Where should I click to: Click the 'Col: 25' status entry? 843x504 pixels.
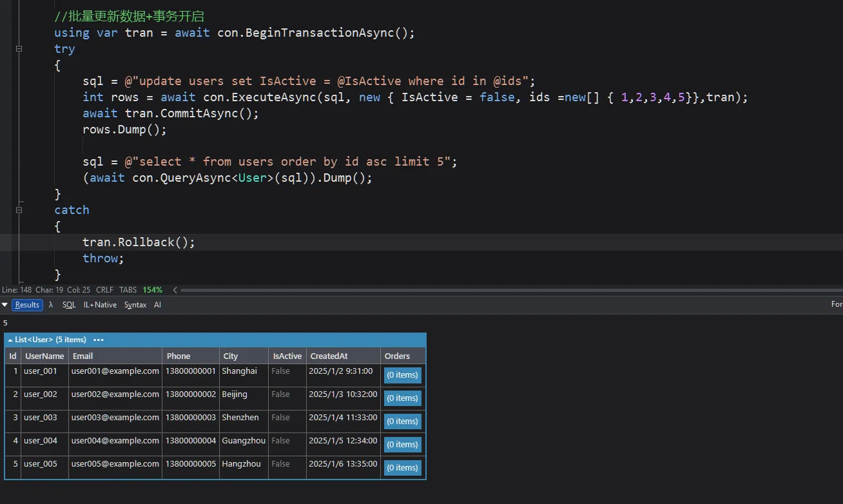[x=79, y=290]
